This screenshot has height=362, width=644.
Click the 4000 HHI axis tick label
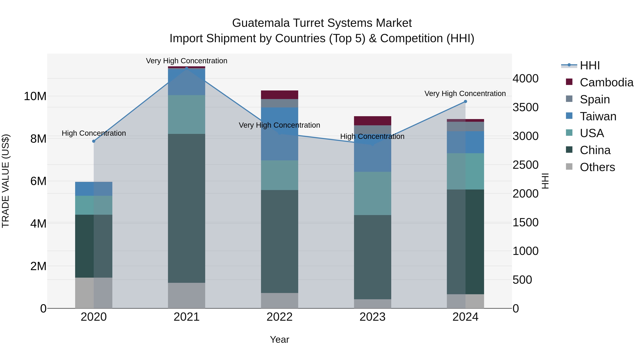[x=526, y=78]
